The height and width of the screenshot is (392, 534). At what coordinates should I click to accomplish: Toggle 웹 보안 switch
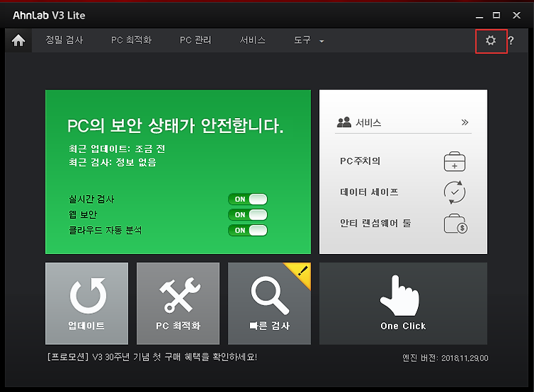(248, 215)
